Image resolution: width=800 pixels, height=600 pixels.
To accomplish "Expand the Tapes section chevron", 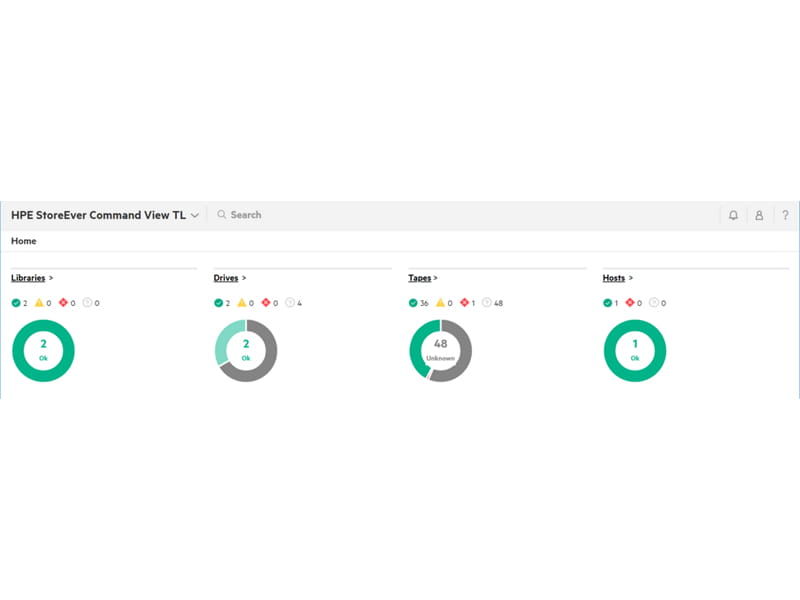I will pos(435,278).
